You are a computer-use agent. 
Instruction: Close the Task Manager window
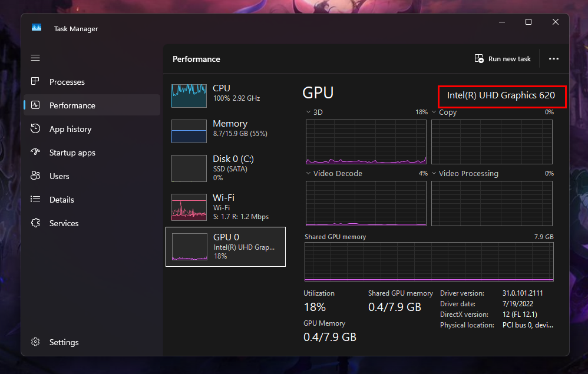click(556, 22)
